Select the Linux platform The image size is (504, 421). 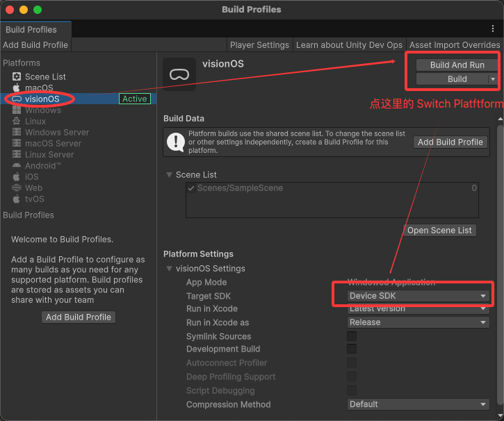(x=79, y=121)
